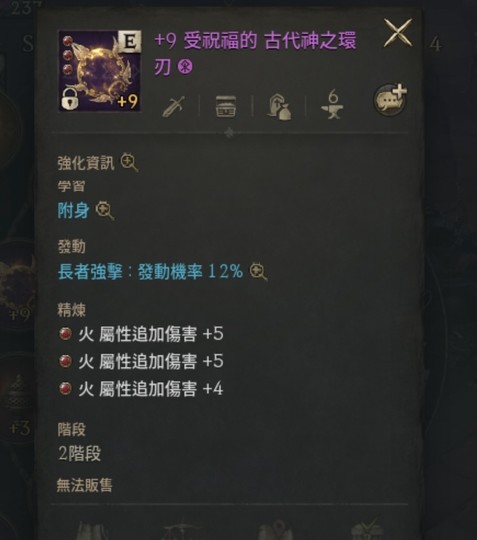Click the E grade badge
This screenshot has height=540, width=477.
(x=130, y=42)
